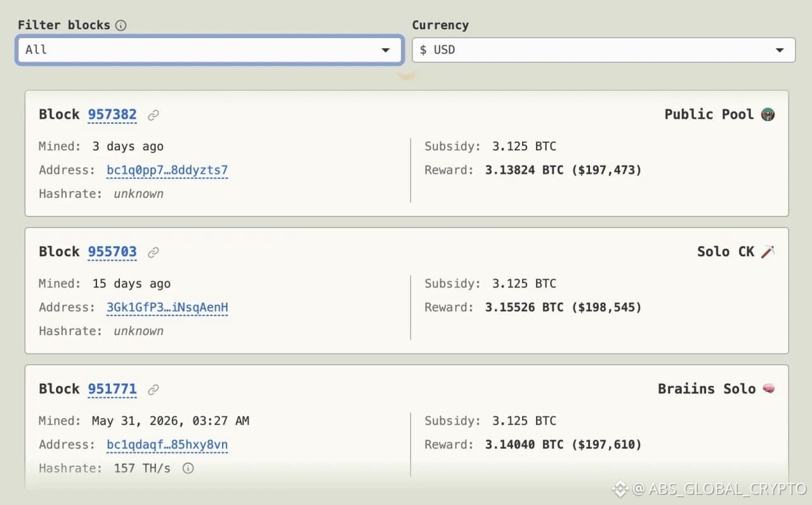The image size is (812, 505).
Task: Open address bc1qdaqf…85hxy8vn
Action: [167, 444]
